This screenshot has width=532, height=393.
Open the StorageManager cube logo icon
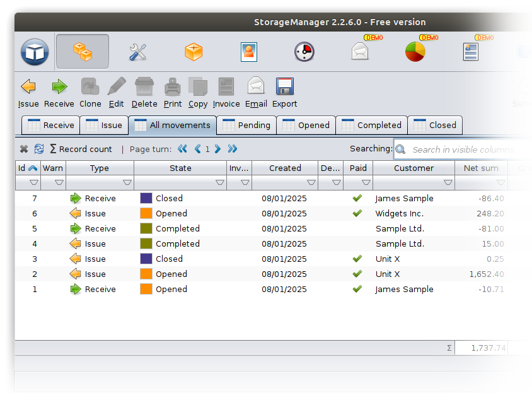point(35,52)
